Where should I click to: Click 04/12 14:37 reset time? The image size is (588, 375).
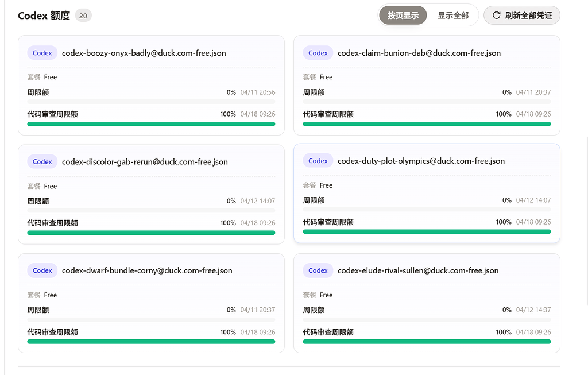[x=533, y=310]
